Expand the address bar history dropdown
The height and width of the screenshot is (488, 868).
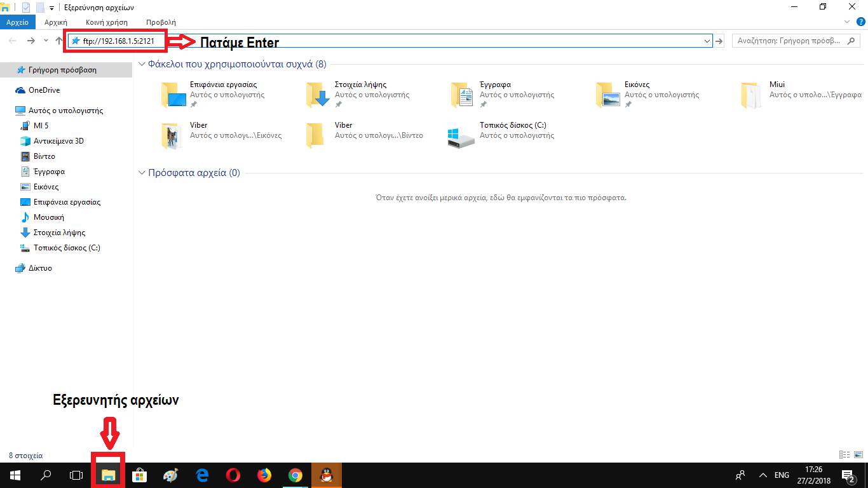click(707, 41)
